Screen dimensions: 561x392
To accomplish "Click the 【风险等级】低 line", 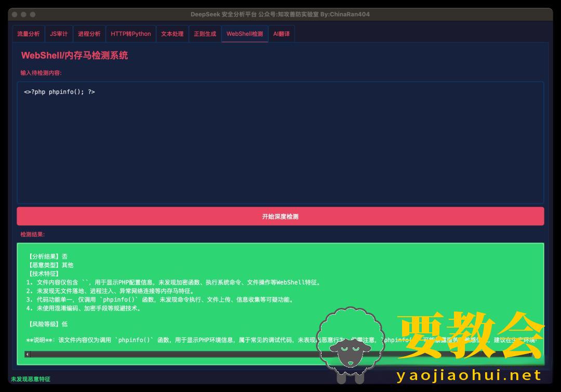I will click(x=47, y=324).
